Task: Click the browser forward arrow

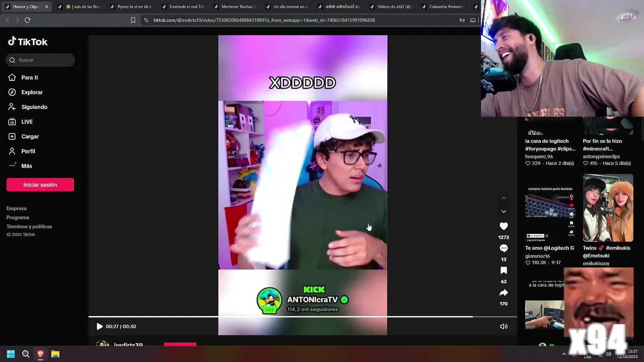Action: (x=17, y=20)
